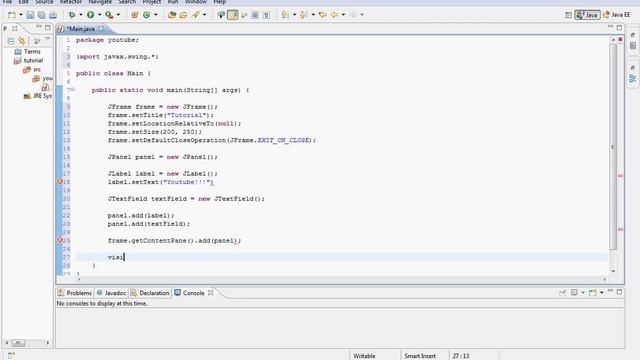Open the Debug dropdown arrow
640x360 pixels.
point(80,15)
